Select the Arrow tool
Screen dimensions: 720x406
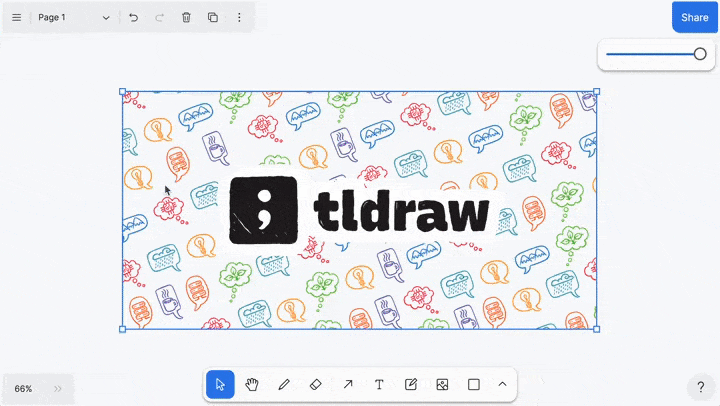(347, 384)
